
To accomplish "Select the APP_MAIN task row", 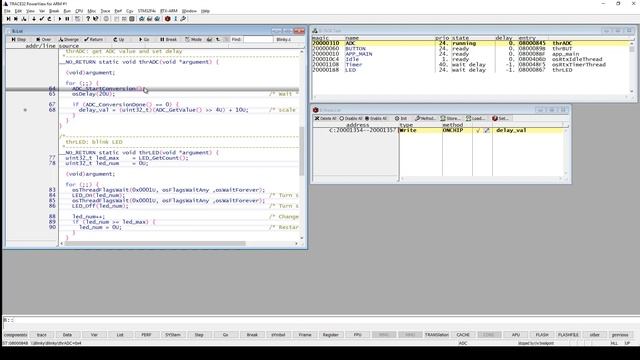I will 470,54.
